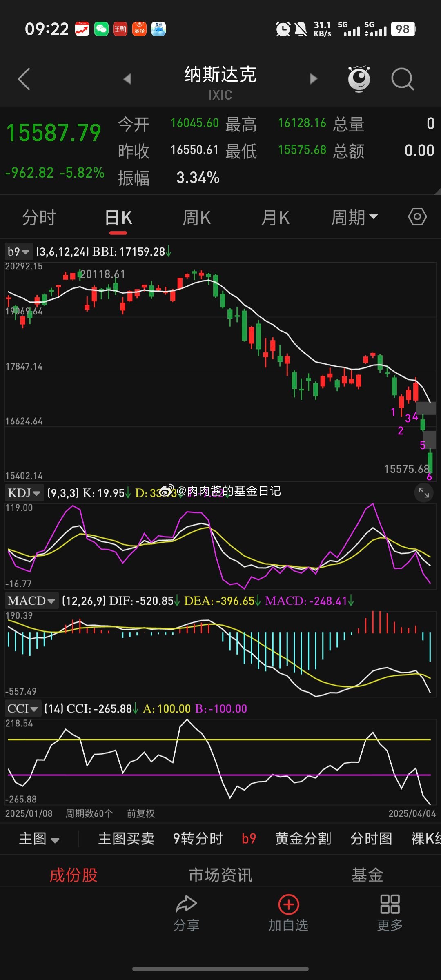441x980 pixels.
Task: Open the 基金 tab
Action: click(x=367, y=875)
